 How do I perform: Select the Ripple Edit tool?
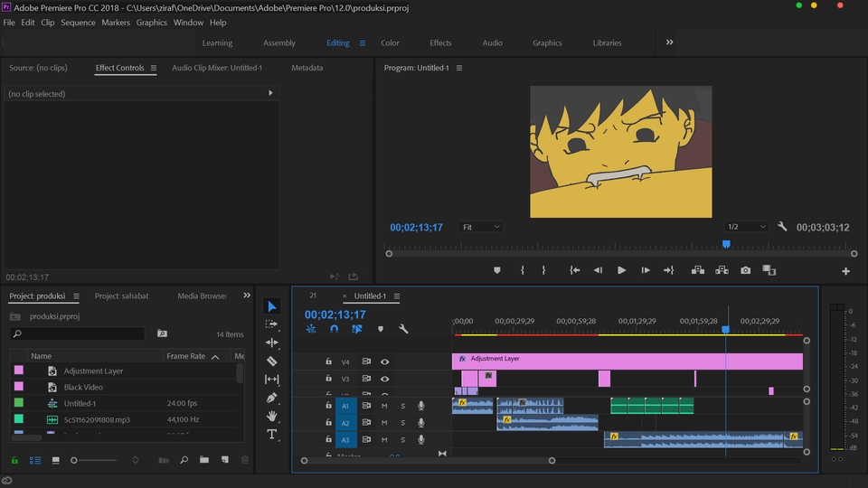tap(272, 343)
